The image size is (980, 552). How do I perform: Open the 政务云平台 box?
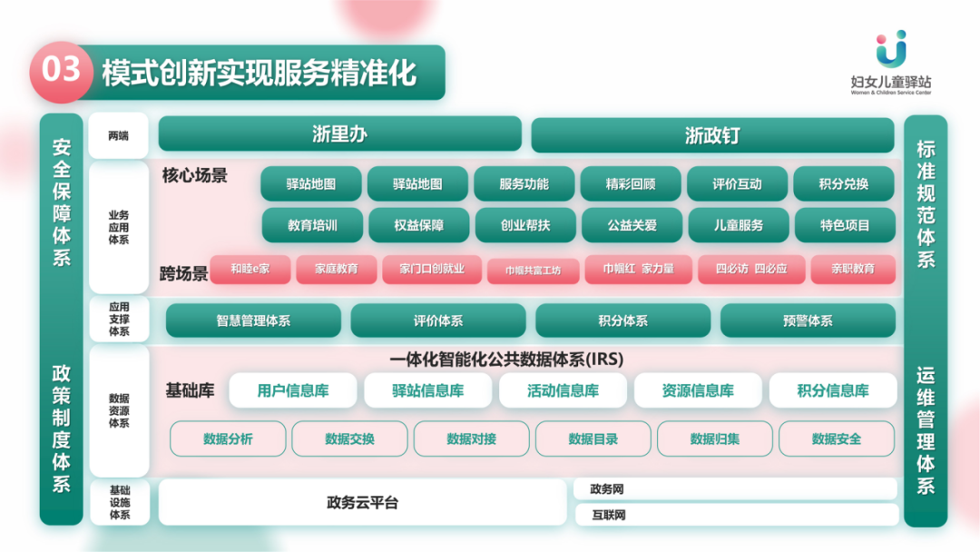(x=362, y=503)
